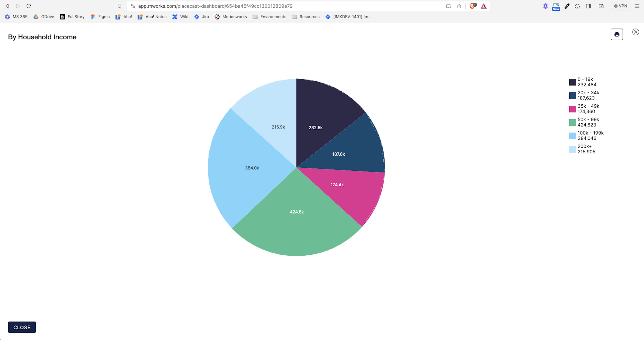Click the 215,905 legend value
This screenshot has height=340, width=644.
586,152
